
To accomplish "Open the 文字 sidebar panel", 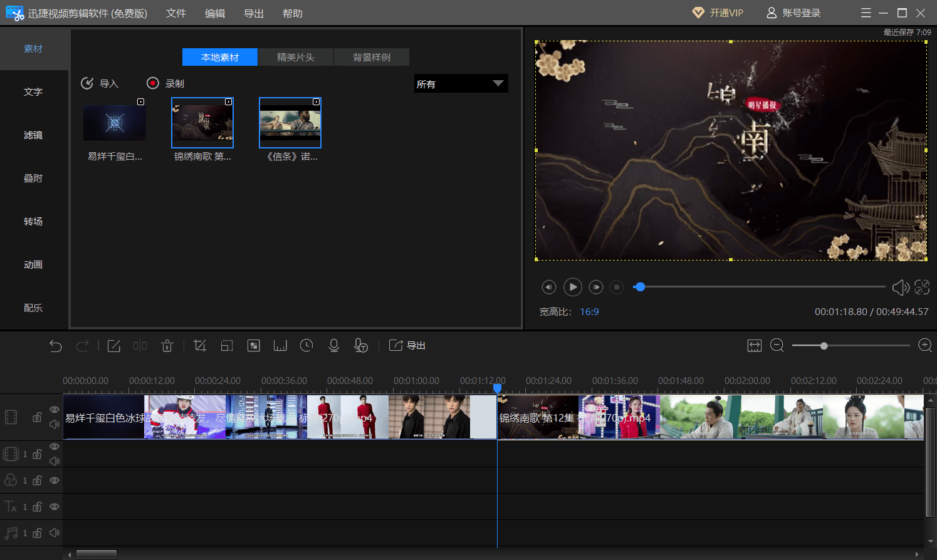I will pyautogui.click(x=33, y=92).
